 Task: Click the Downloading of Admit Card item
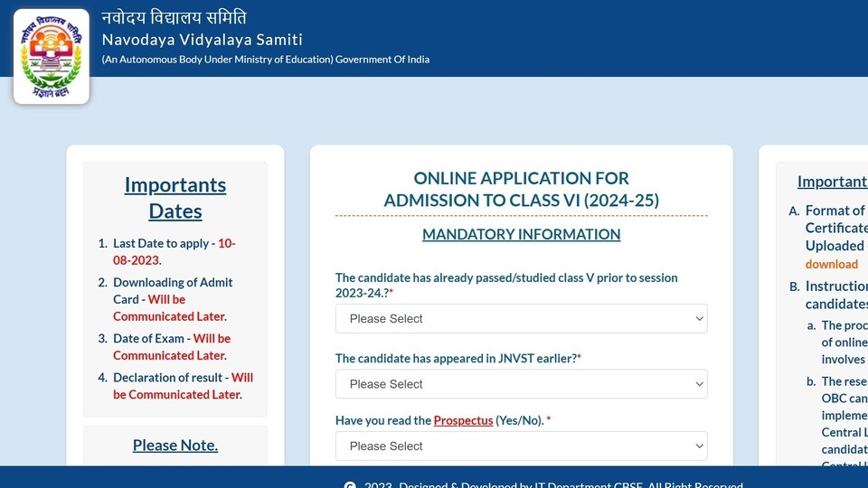point(173,299)
